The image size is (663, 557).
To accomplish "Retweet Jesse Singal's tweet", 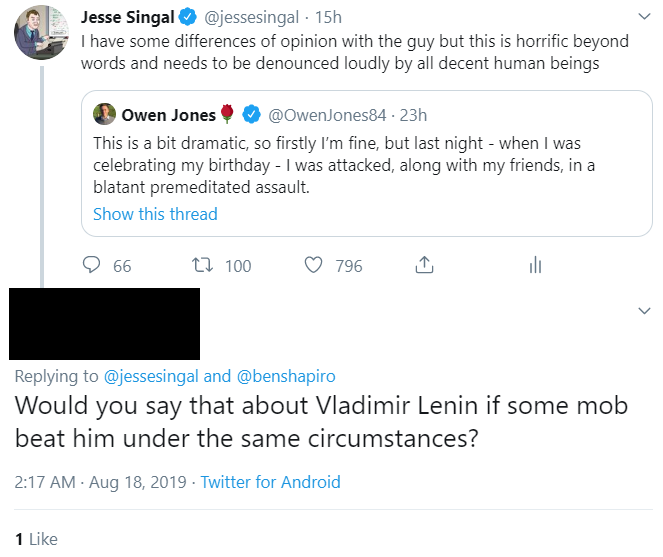I will pyautogui.click(x=202, y=265).
